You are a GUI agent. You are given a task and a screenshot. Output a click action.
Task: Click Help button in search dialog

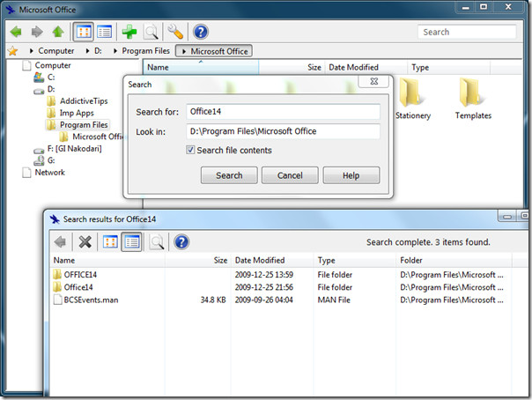(x=351, y=175)
